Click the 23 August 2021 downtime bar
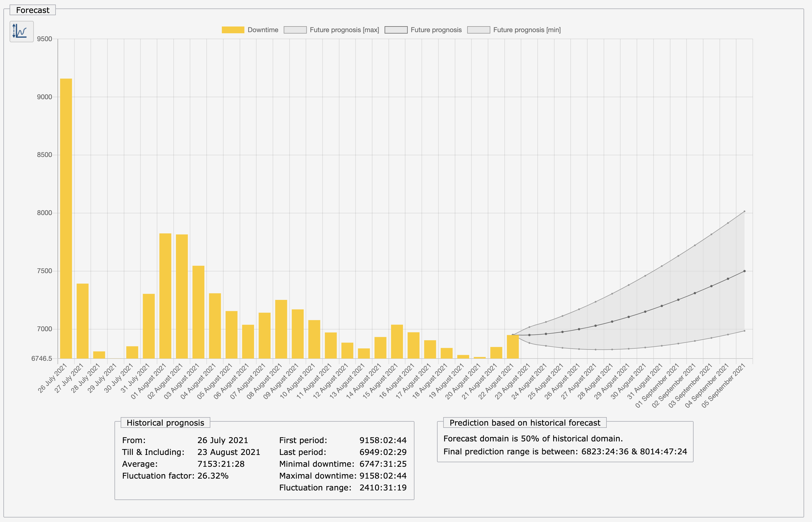 [513, 346]
